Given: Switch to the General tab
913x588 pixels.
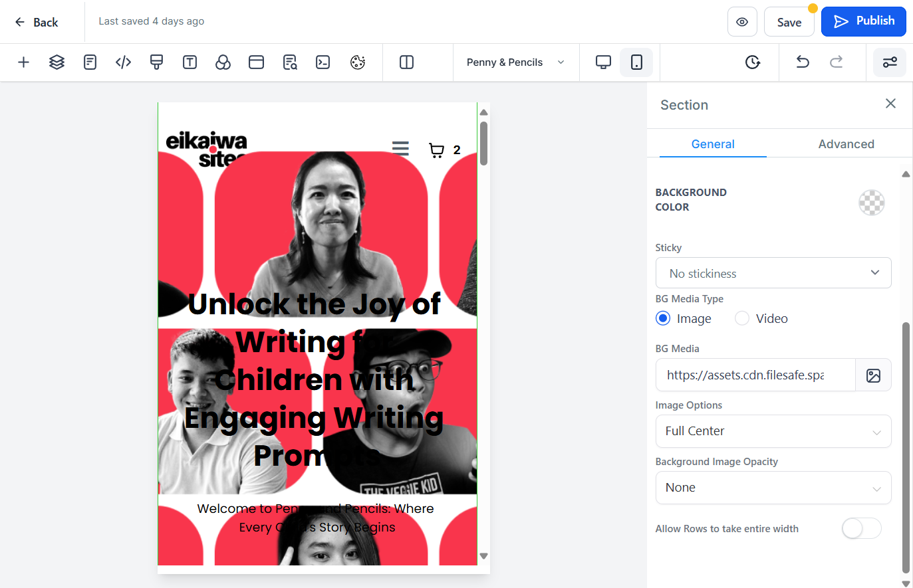Looking at the screenshot, I should 713,144.
